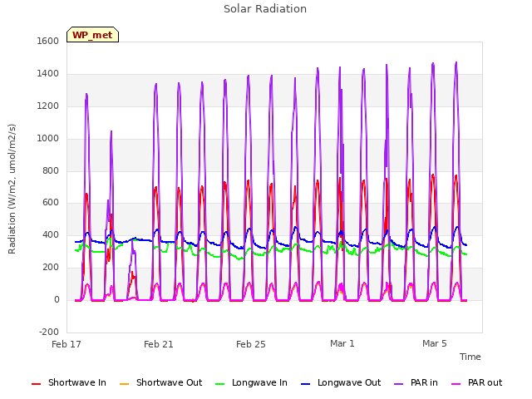This screenshot has width=532, height=399.
Task: Click the Longwave Out legend label
Action: point(349,382)
